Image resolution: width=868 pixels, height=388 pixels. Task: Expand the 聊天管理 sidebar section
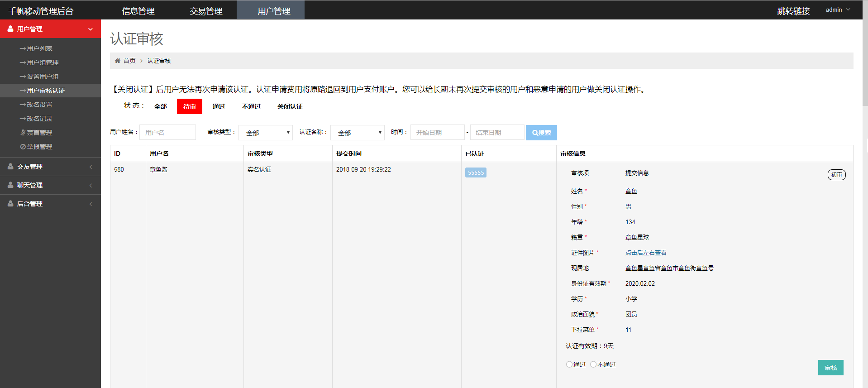50,185
